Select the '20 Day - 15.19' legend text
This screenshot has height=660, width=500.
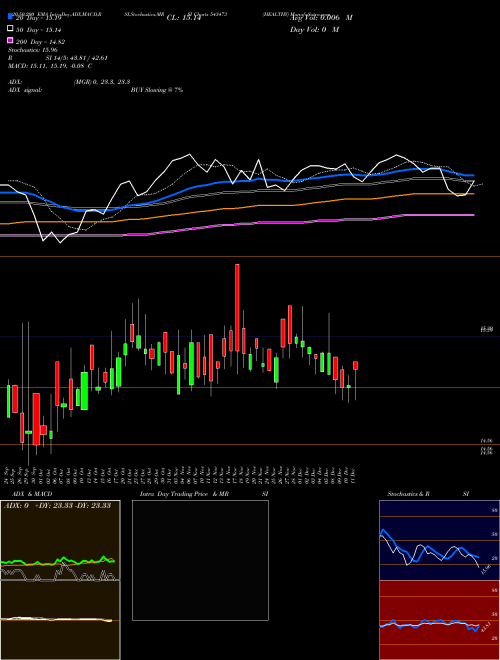click(x=39, y=18)
